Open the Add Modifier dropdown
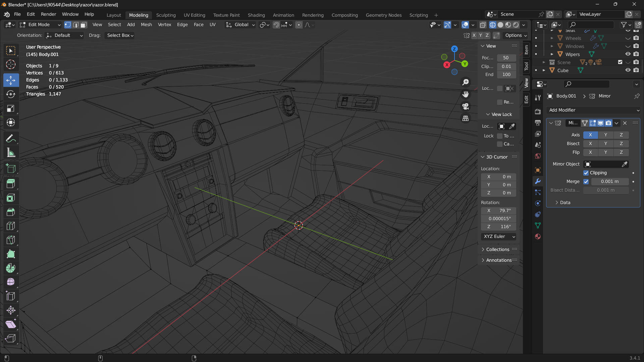Screen dimensions: 644x362 [593, 110]
